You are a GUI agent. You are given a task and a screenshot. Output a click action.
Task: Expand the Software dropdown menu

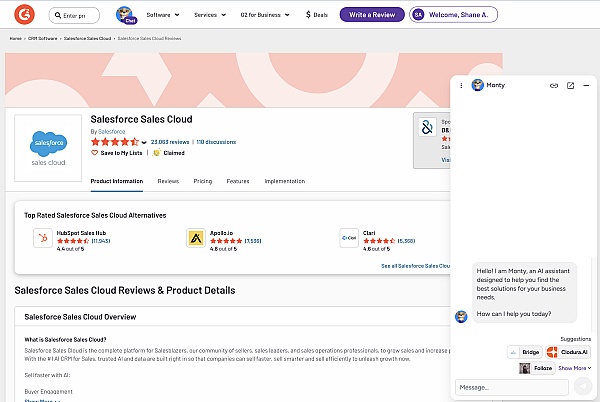tap(163, 15)
